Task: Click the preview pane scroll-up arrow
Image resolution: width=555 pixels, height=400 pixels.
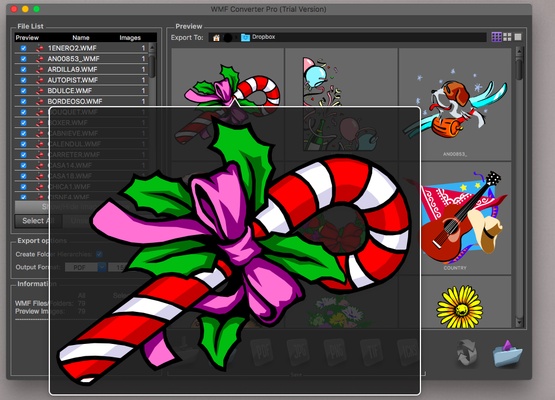Action: coord(519,52)
